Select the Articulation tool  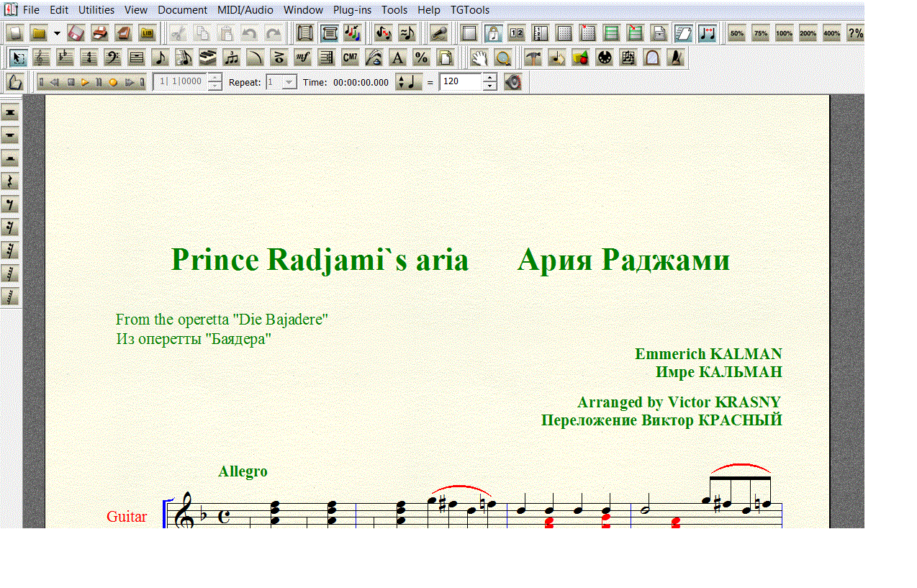pos(279,58)
